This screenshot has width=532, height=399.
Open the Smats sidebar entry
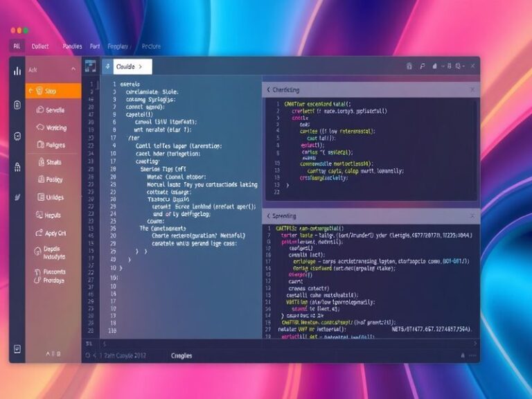click(53, 162)
